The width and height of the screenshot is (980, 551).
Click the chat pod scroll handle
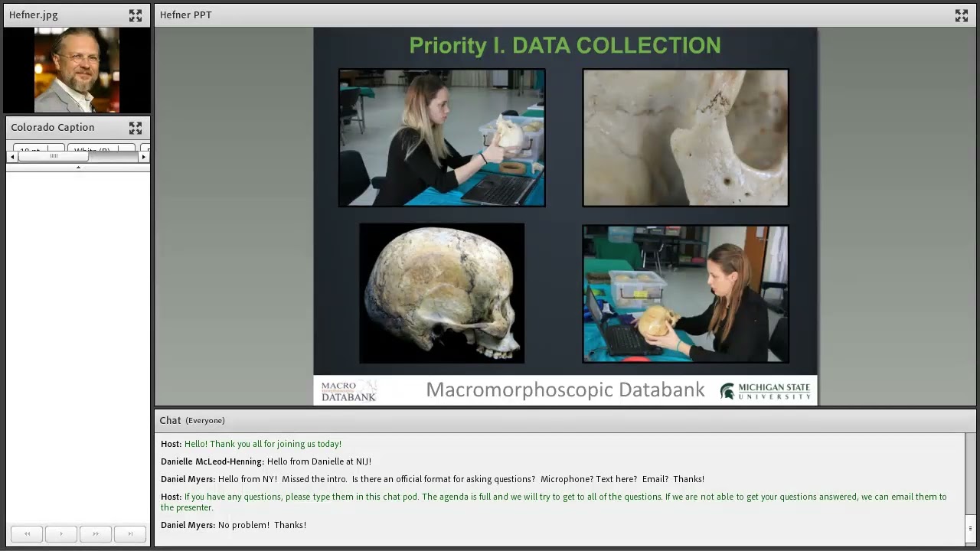pos(970,527)
